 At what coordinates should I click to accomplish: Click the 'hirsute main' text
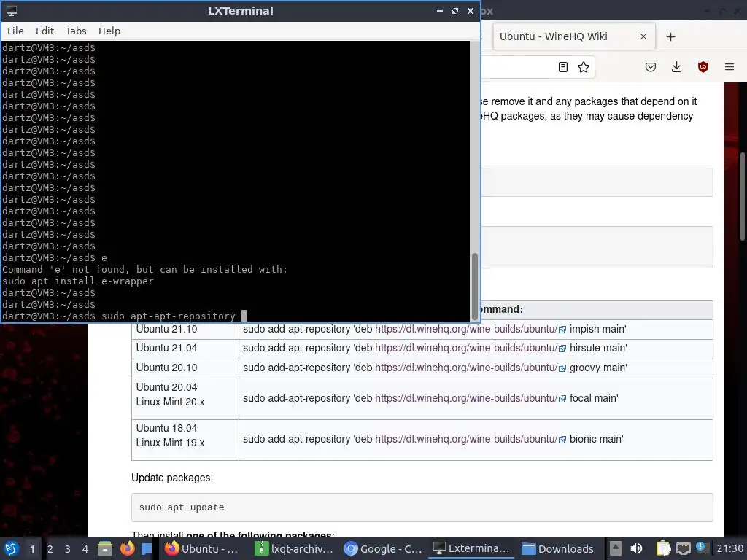tap(598, 348)
